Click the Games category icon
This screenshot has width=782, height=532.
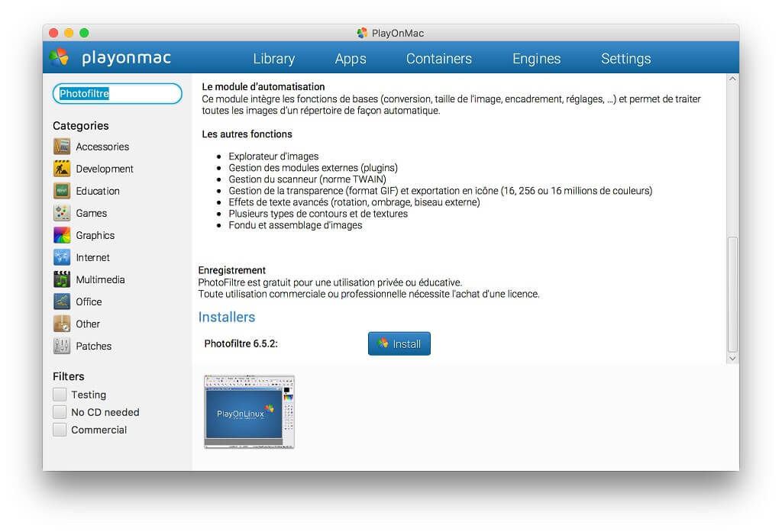[x=62, y=213]
